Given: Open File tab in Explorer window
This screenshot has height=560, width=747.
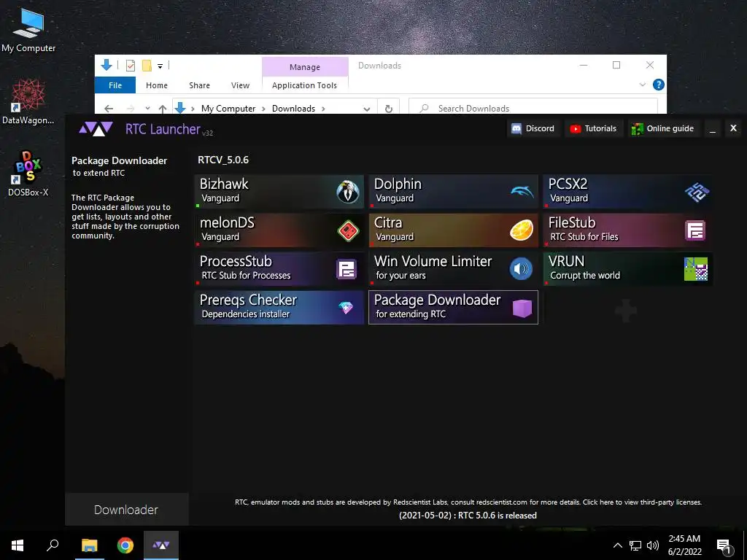Looking at the screenshot, I should [x=115, y=85].
